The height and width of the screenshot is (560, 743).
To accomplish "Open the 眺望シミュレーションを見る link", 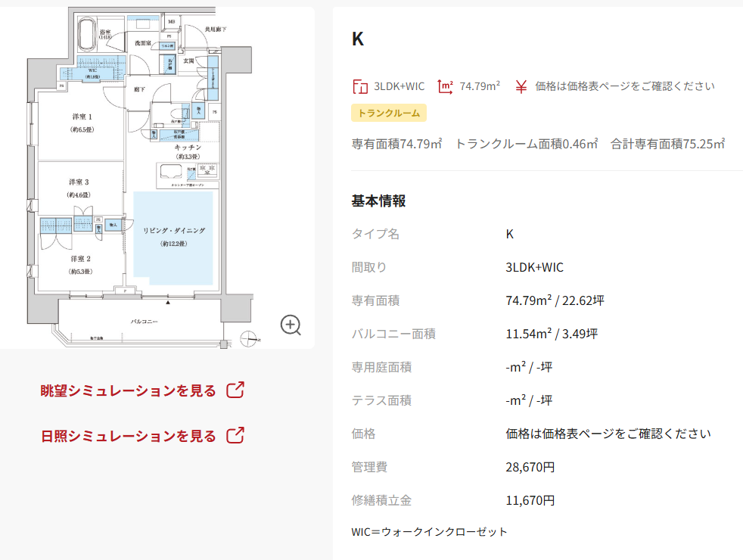I will click(x=129, y=391).
